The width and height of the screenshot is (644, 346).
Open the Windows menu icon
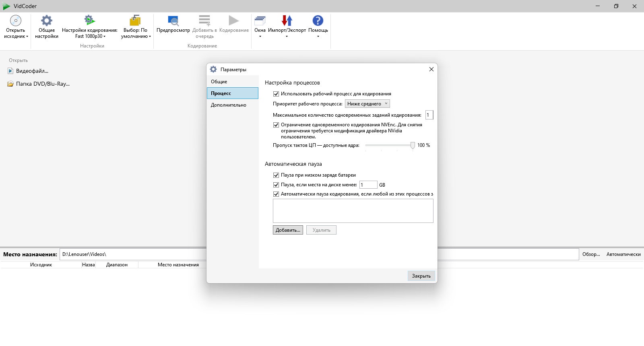[x=260, y=21]
